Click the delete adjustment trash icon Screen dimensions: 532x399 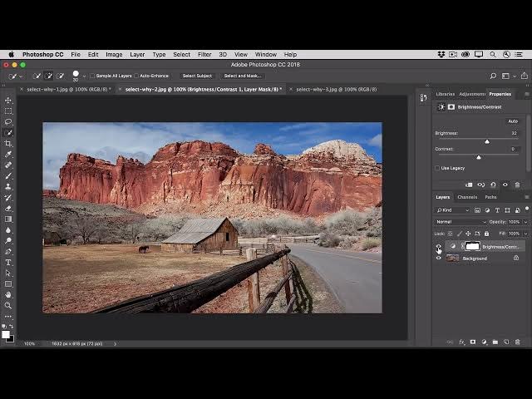coord(517,185)
